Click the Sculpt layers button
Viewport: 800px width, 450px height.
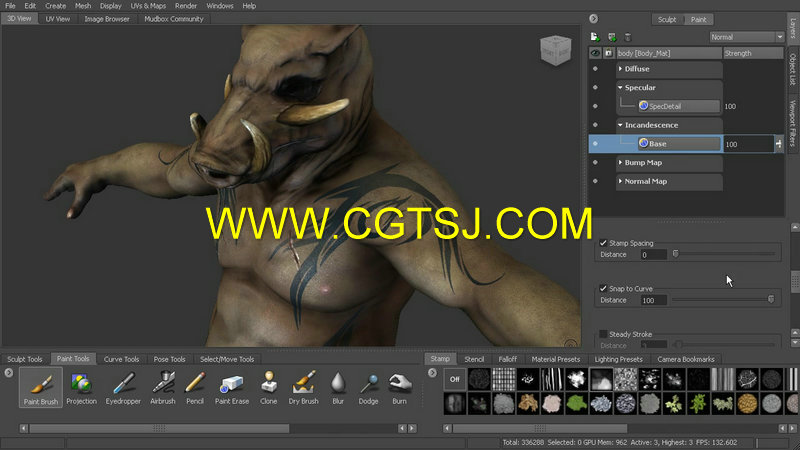coord(667,19)
